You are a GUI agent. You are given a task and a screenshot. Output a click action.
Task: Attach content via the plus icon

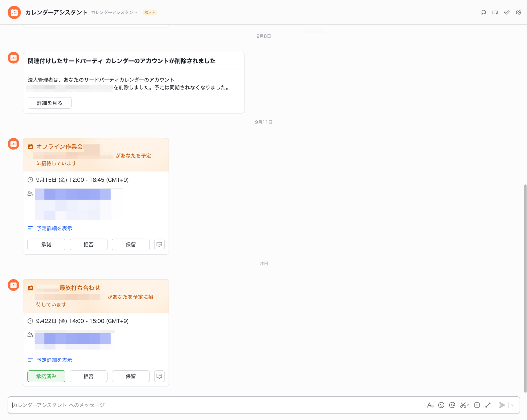pyautogui.click(x=477, y=405)
